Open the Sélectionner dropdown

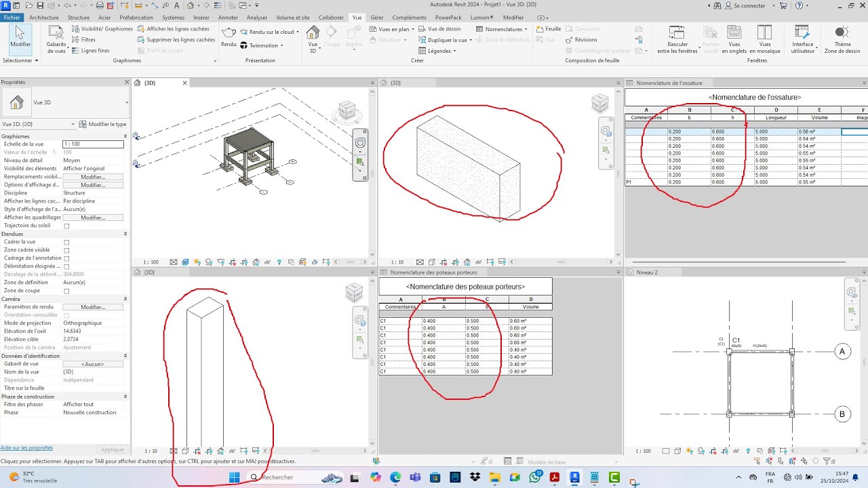click(x=20, y=60)
